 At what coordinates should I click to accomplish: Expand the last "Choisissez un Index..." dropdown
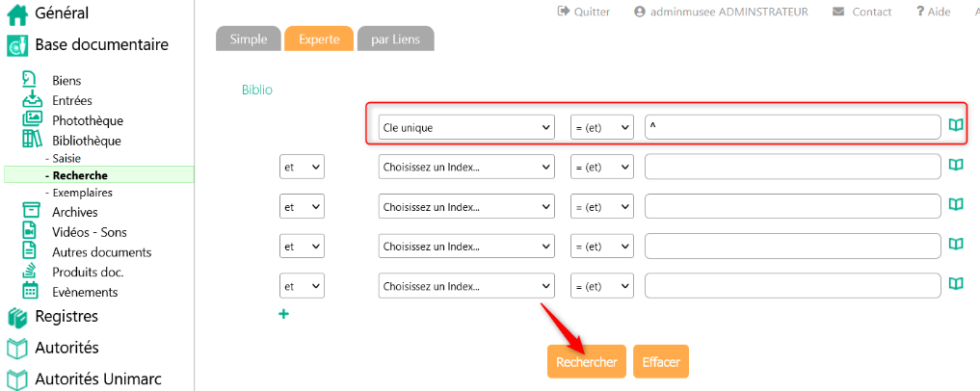click(x=466, y=287)
